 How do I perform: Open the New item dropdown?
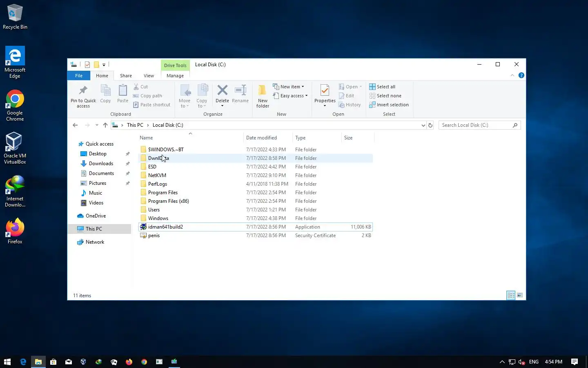tap(288, 87)
